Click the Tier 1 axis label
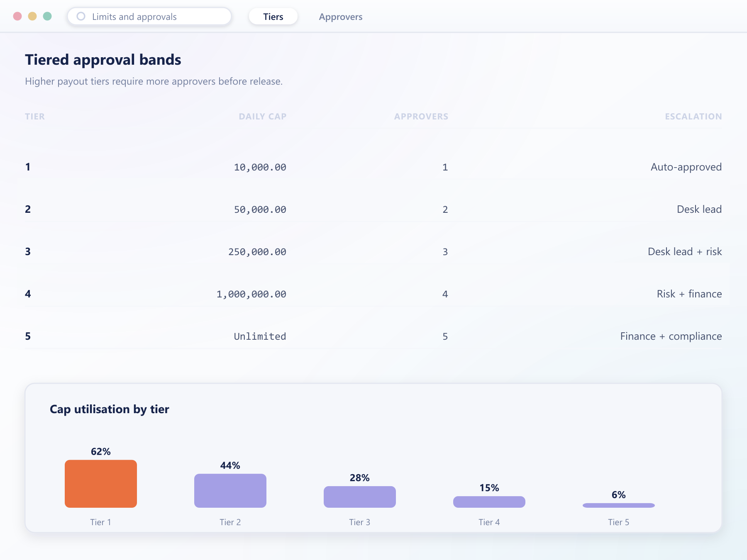747x560 pixels. [101, 522]
